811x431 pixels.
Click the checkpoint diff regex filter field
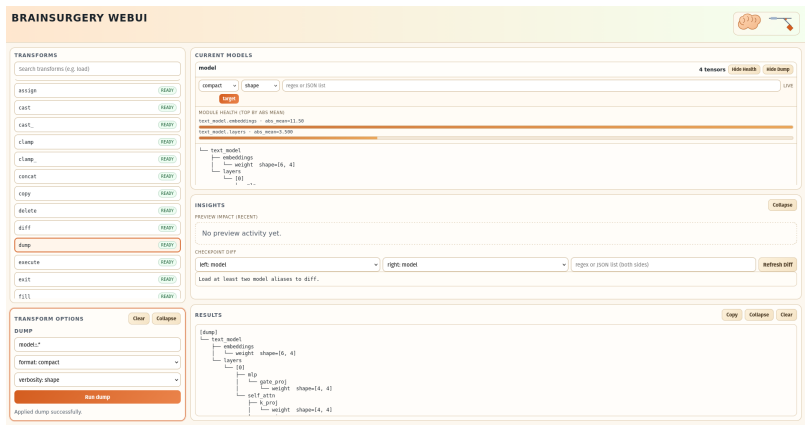[x=663, y=264]
